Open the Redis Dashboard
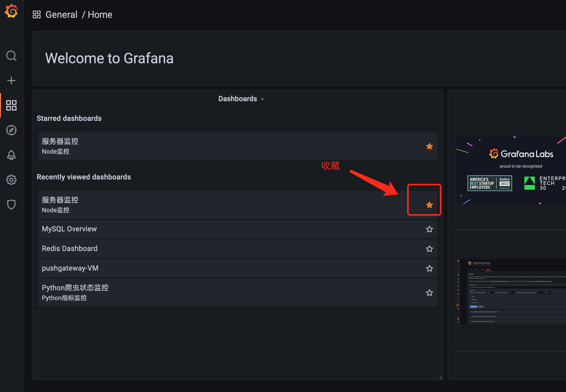The width and height of the screenshot is (566, 392). (238, 249)
